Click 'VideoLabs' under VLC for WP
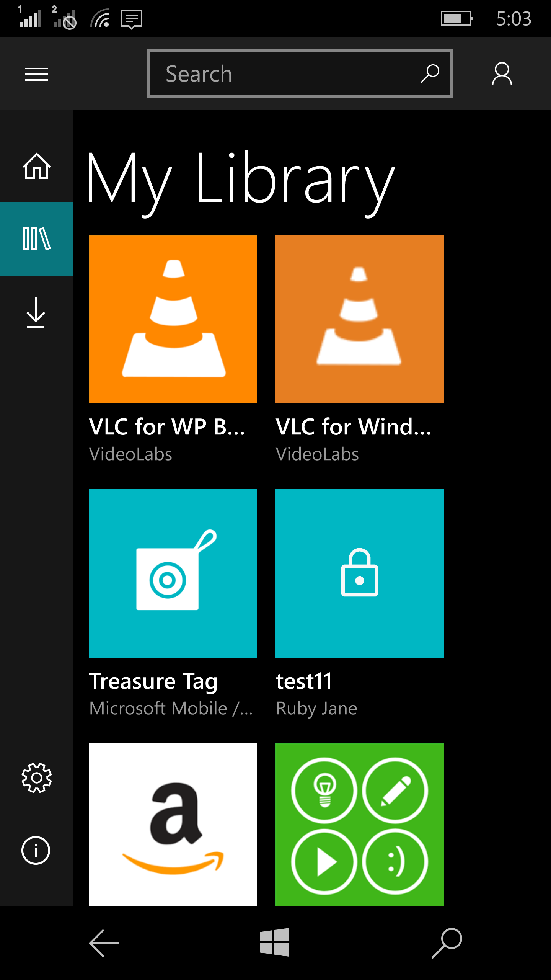 coord(130,454)
